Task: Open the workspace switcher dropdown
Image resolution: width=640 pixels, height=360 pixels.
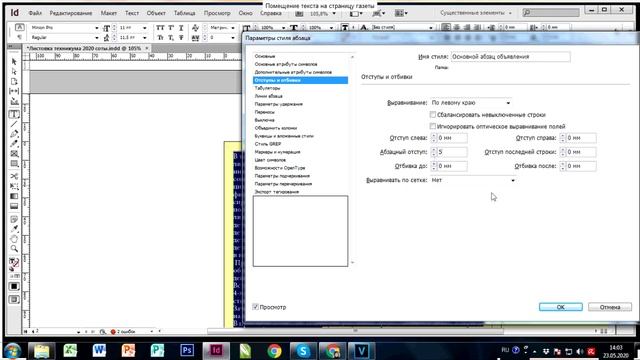Action: [x=476, y=13]
